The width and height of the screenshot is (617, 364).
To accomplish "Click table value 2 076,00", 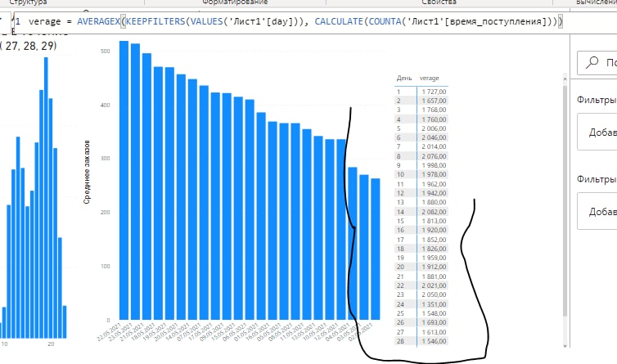I will coord(434,156).
